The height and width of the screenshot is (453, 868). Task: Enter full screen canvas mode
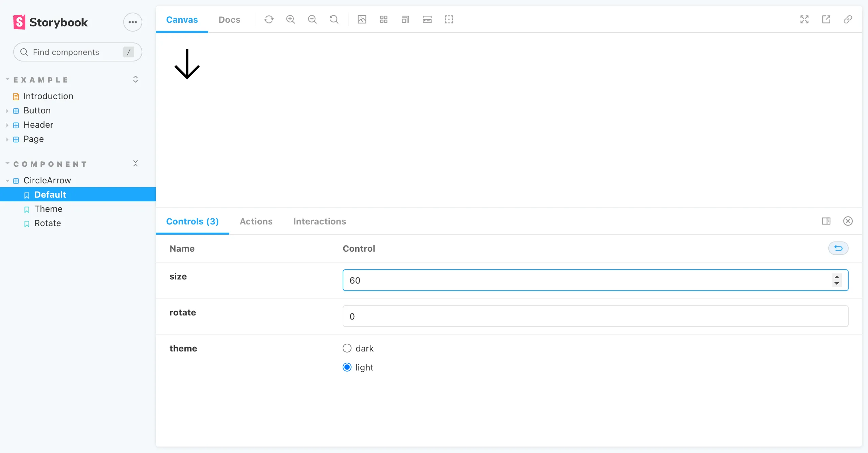pyautogui.click(x=804, y=19)
